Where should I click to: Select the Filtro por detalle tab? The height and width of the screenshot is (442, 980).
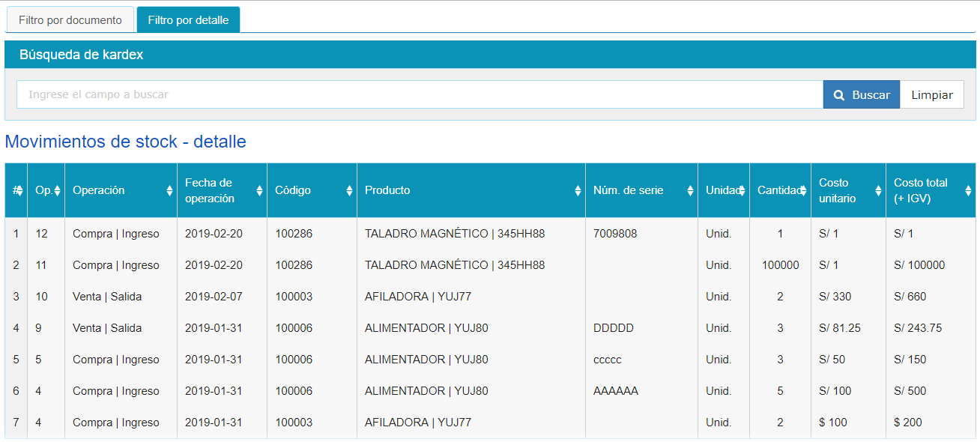(188, 20)
